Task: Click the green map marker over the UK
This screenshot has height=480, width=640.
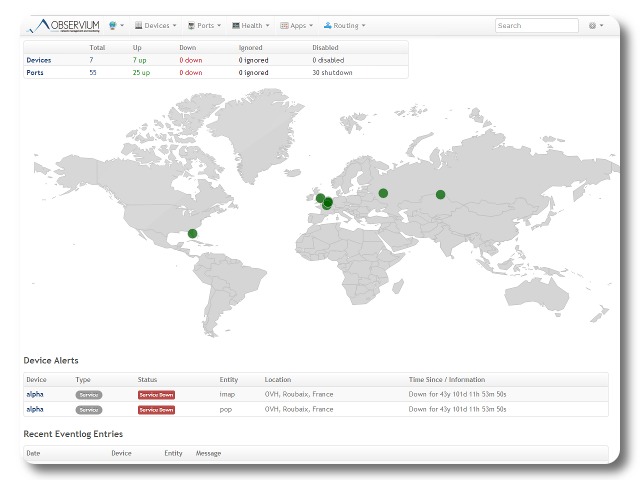Action: pos(319,197)
